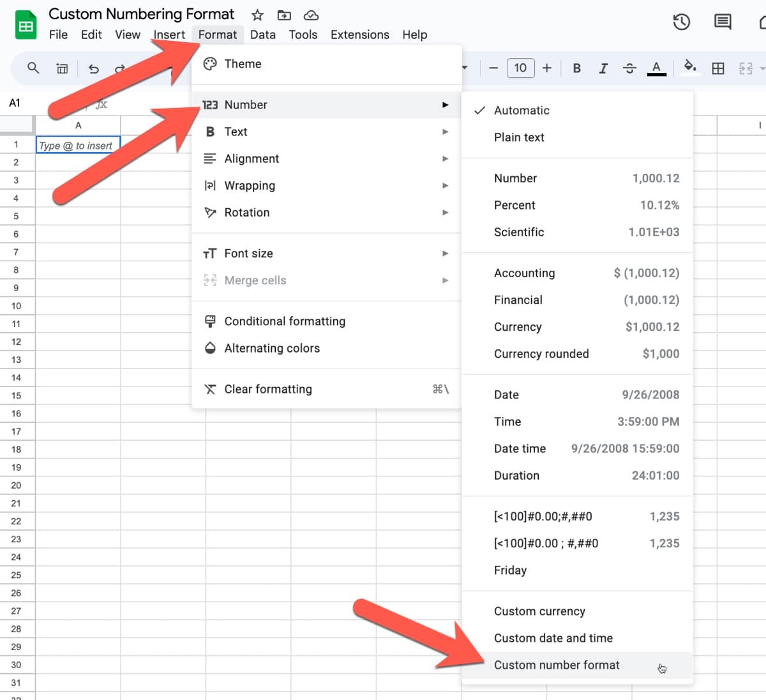Image resolution: width=766 pixels, height=700 pixels.
Task: Toggle bold formatting
Action: [x=576, y=68]
